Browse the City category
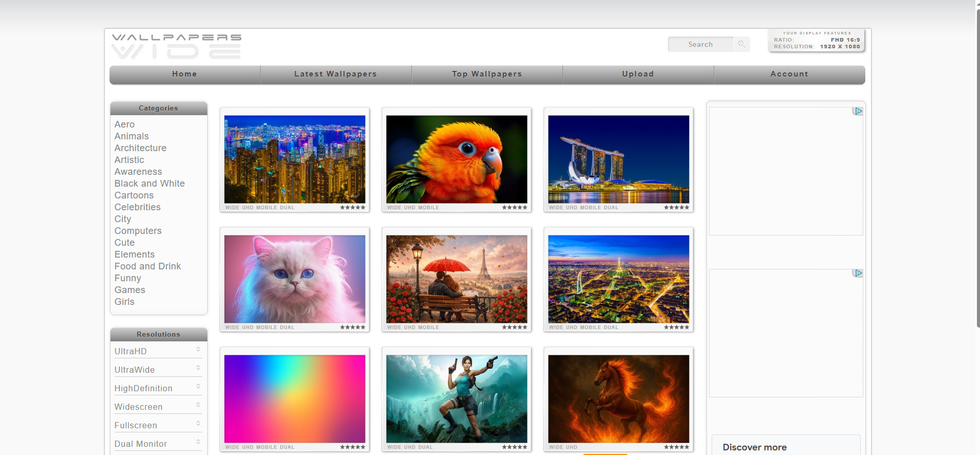980x455 pixels. point(123,219)
